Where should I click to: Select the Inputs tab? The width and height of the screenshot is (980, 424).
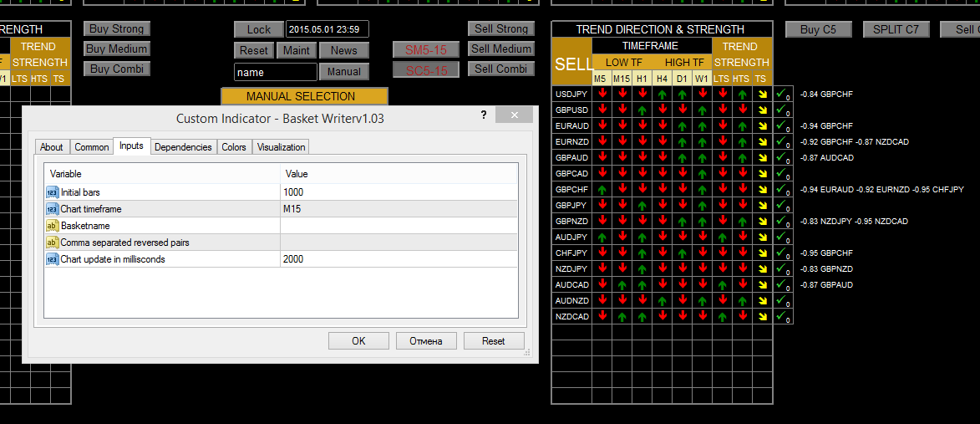tap(131, 146)
